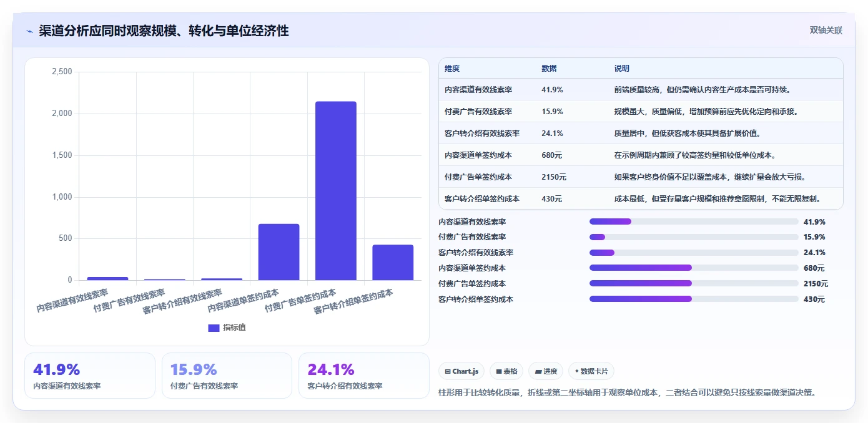Click the star icon in the 数据卡片 chip
This screenshot has width=868, height=423.
(x=577, y=371)
